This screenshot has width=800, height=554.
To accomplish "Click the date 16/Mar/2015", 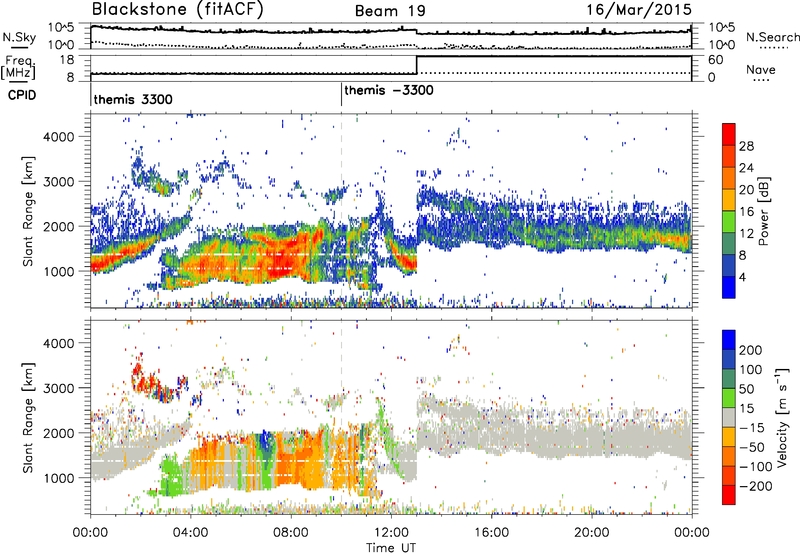I will pyautogui.click(x=639, y=10).
